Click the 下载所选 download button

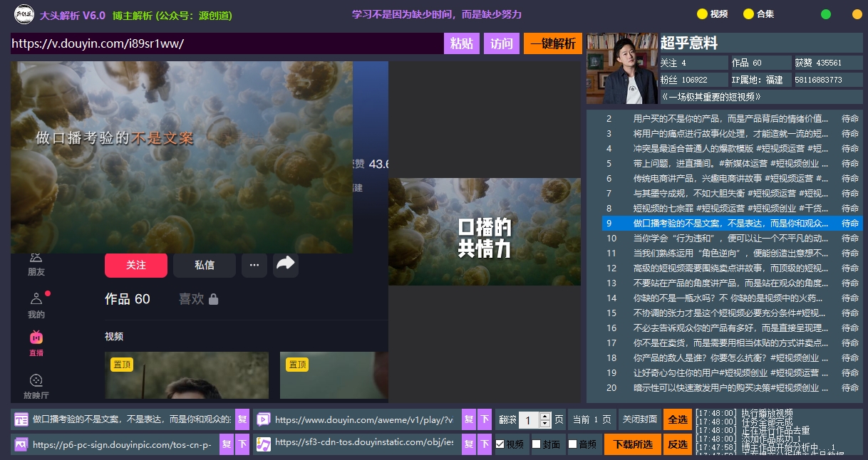633,444
